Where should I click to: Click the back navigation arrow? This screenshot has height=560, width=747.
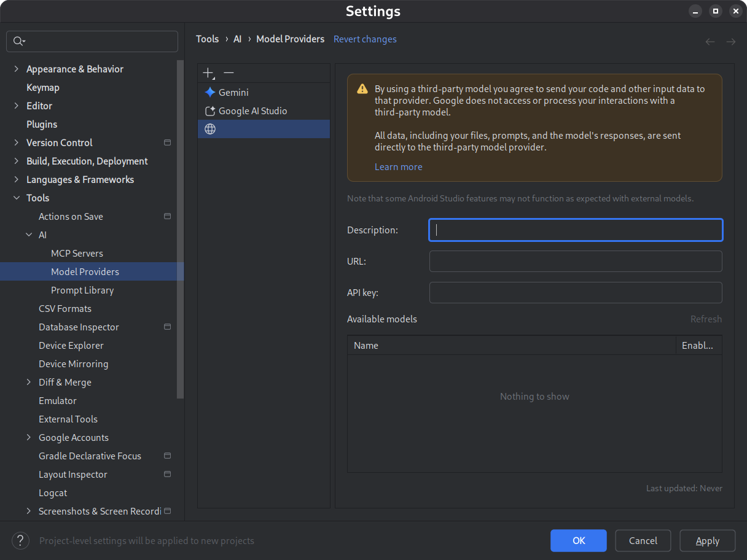pos(710,41)
